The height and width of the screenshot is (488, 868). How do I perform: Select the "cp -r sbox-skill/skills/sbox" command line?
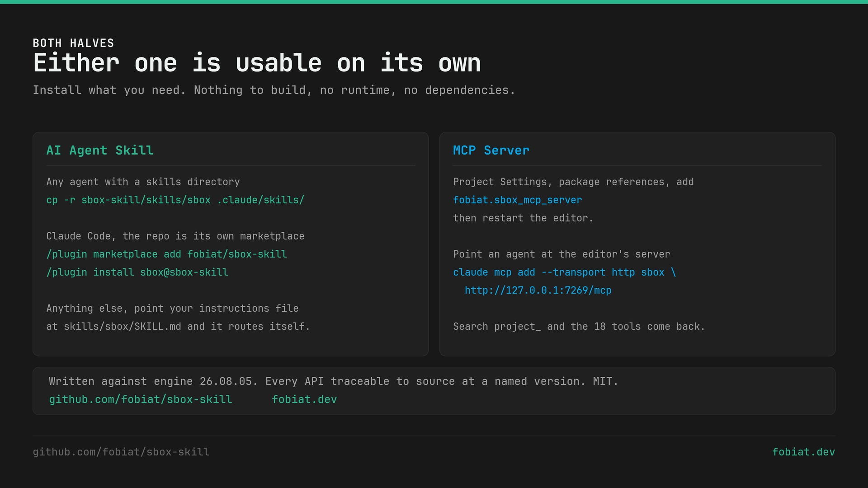[x=175, y=200]
